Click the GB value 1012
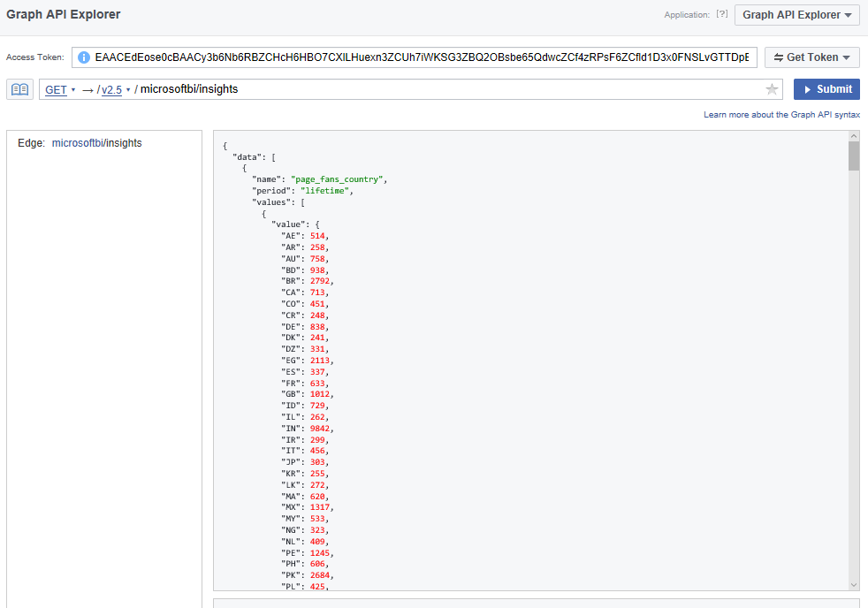This screenshot has height=608, width=868. pos(319,394)
